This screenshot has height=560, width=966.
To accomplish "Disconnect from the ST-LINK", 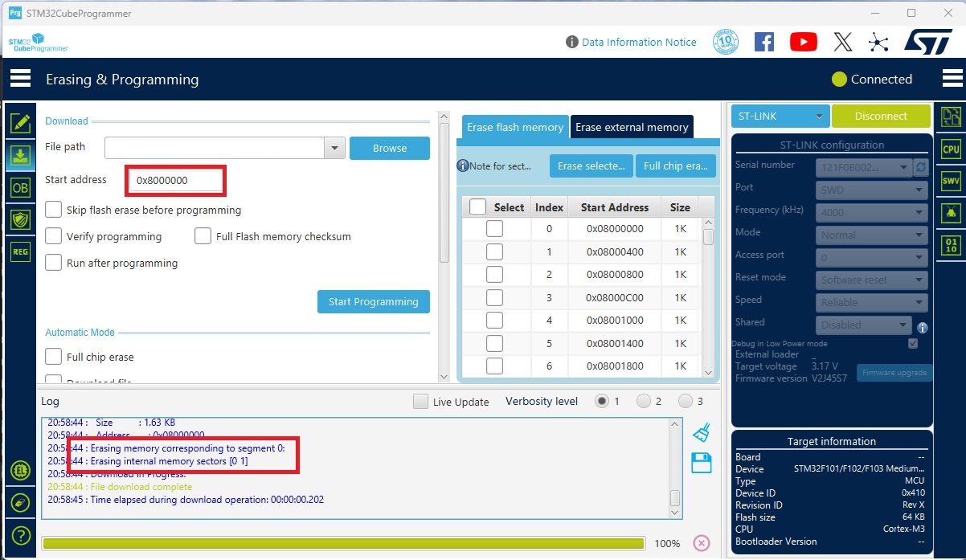I will [881, 116].
